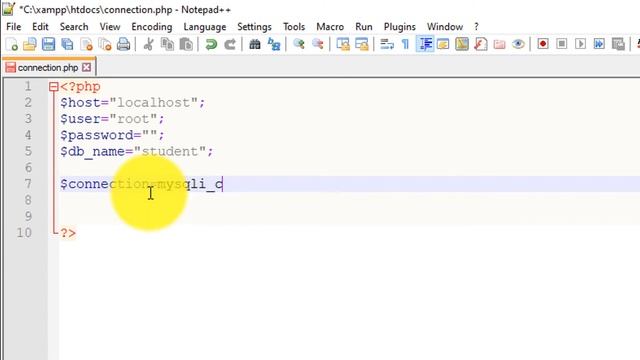Open Folder as Workspace panel icon
Viewport: 640px width, 360px height.
pyautogui.click(x=499, y=44)
